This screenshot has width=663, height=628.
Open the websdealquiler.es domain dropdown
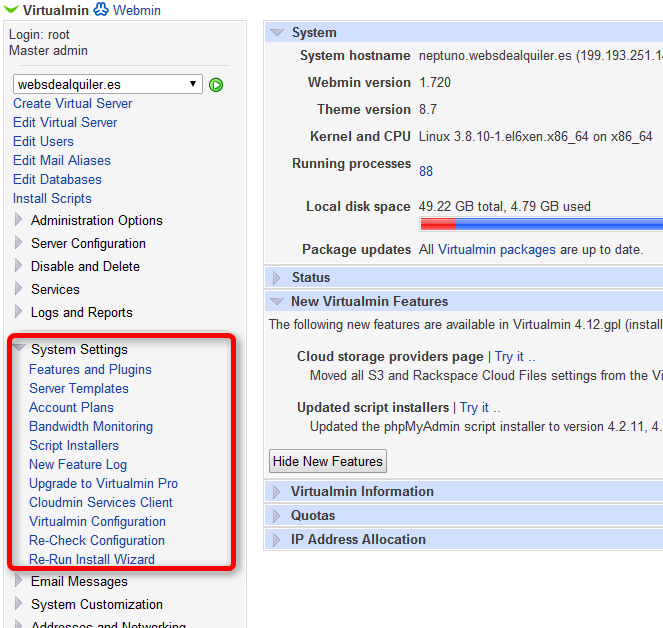(108, 84)
